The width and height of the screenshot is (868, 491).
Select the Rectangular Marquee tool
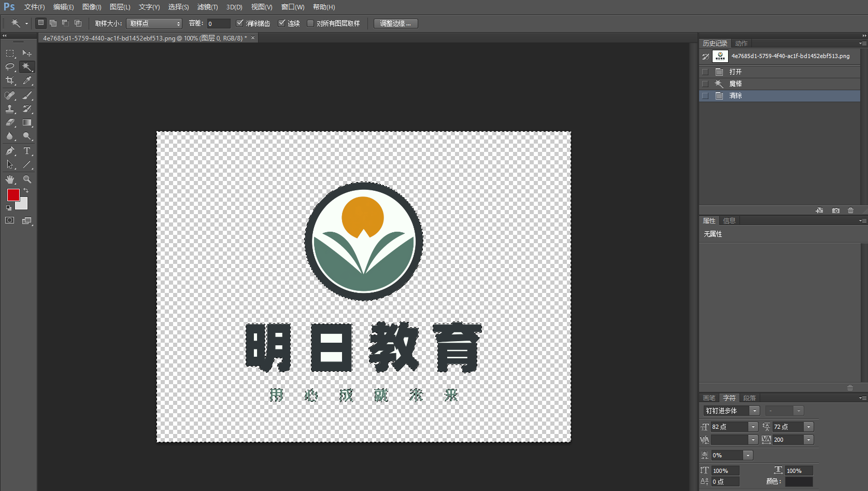tap(10, 53)
